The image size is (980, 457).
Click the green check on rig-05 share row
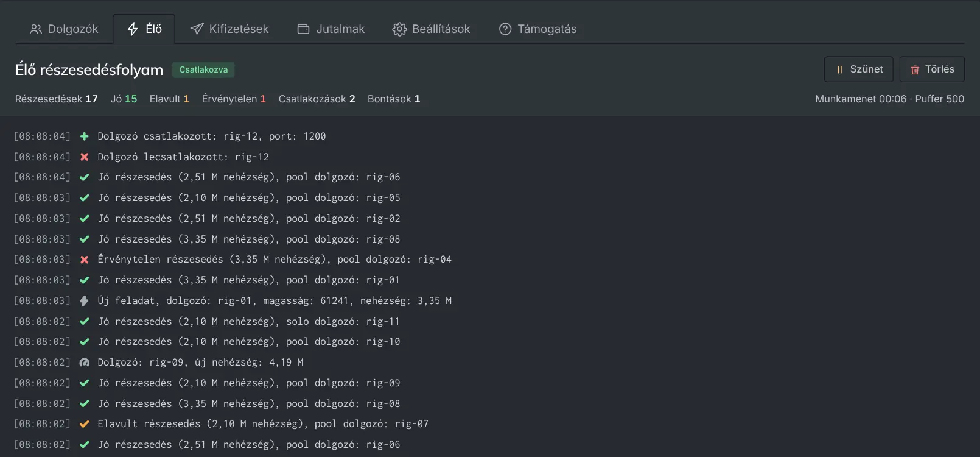pos(85,198)
